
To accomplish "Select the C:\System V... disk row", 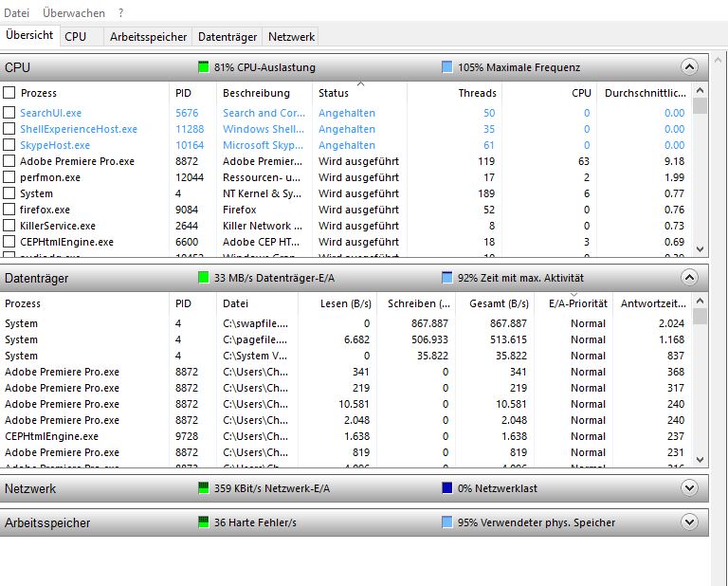I will coord(346,356).
